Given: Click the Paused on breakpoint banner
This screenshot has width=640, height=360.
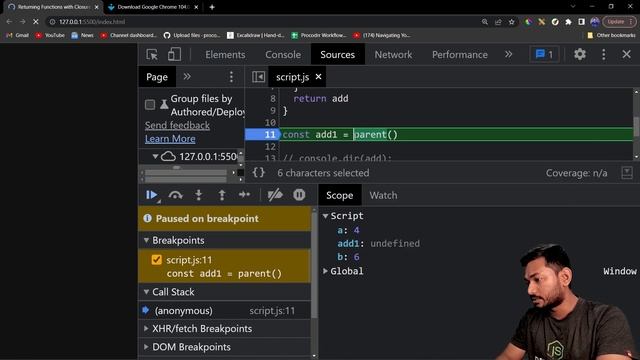Looking at the screenshot, I should (224, 218).
